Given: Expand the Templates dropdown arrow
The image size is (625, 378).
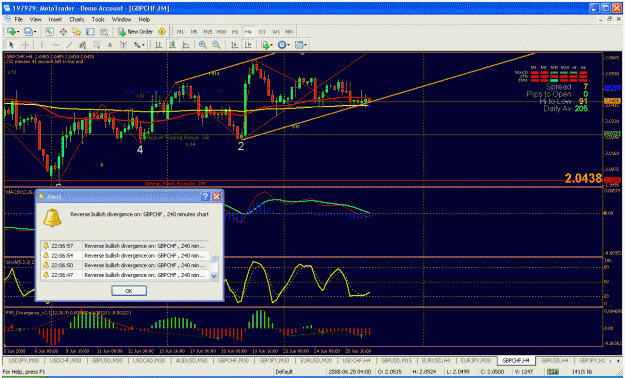Looking at the screenshot, I should pyautogui.click(x=305, y=45).
